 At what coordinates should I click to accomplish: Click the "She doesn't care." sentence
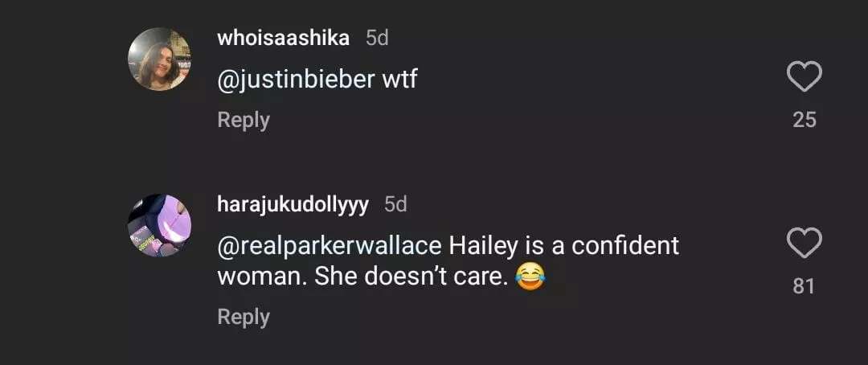pos(411,277)
